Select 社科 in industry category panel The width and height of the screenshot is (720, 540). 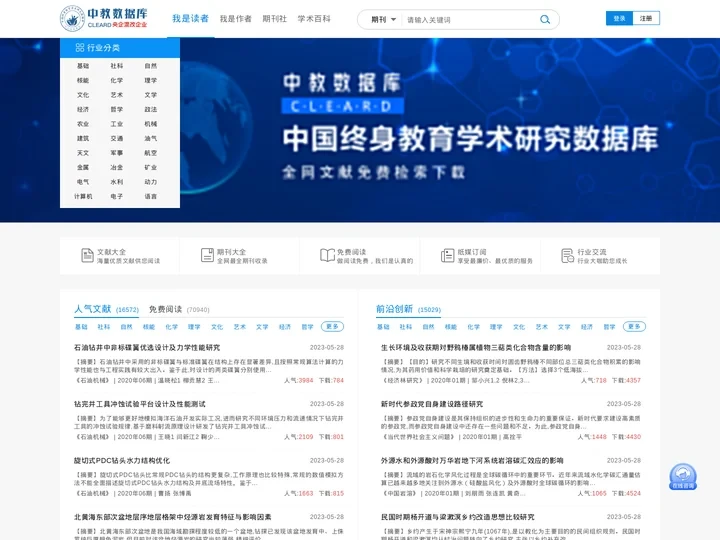coord(117,66)
